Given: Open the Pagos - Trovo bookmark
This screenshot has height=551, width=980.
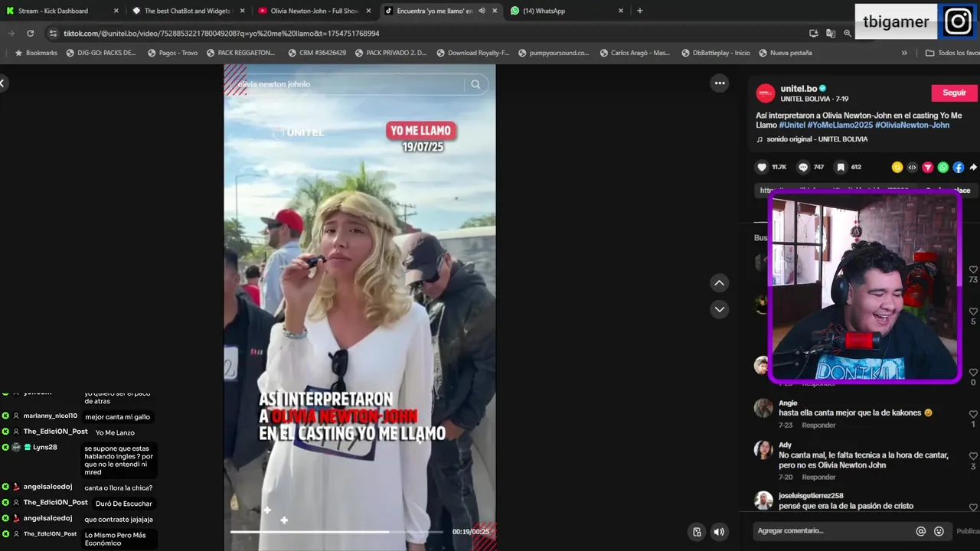Looking at the screenshot, I should pos(172,53).
